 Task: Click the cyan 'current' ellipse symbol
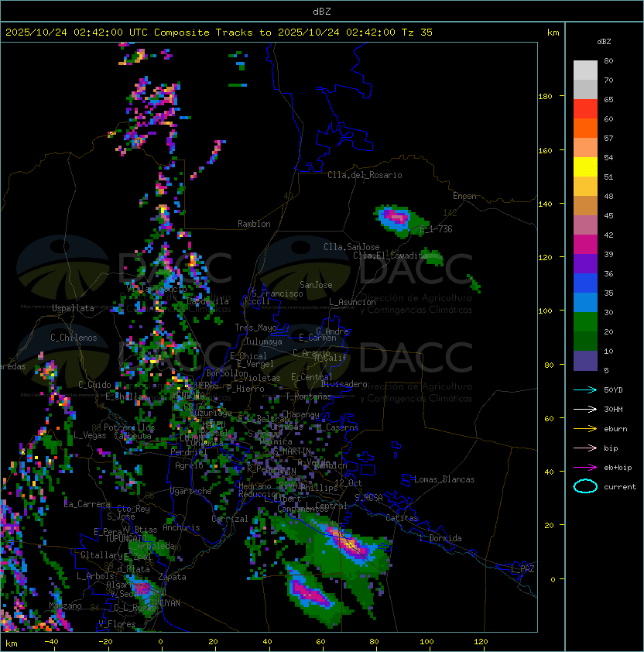click(x=585, y=486)
